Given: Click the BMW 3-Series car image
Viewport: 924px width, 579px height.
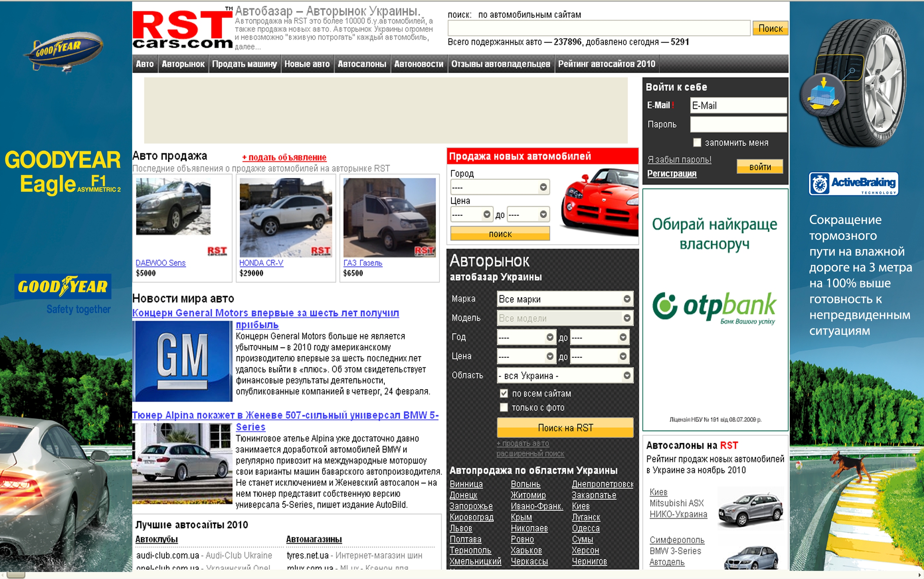Looking at the screenshot, I should click(x=751, y=558).
